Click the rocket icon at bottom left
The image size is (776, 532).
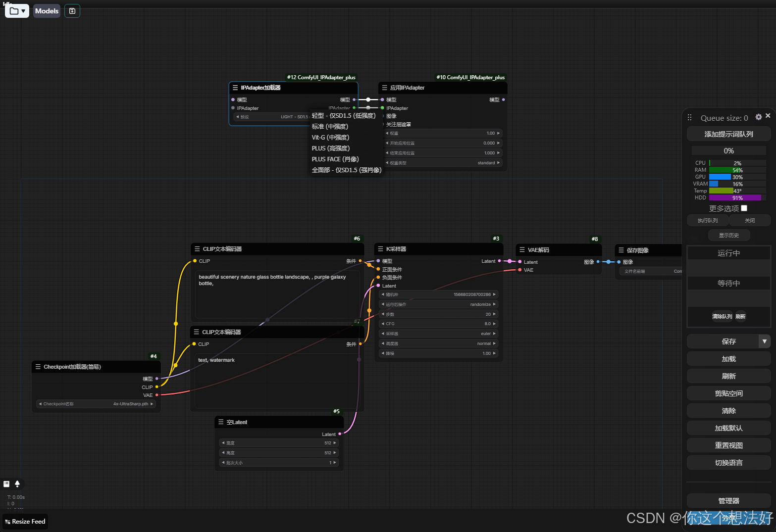[x=17, y=484]
